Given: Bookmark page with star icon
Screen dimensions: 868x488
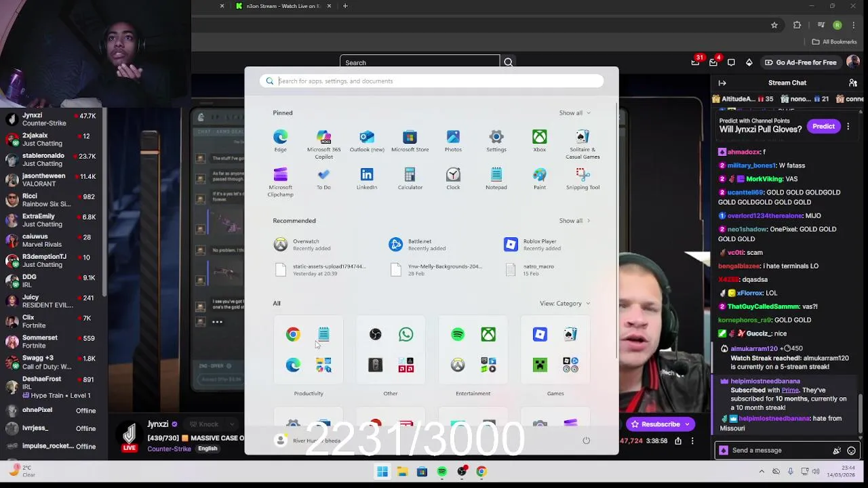Looking at the screenshot, I should tap(774, 25).
